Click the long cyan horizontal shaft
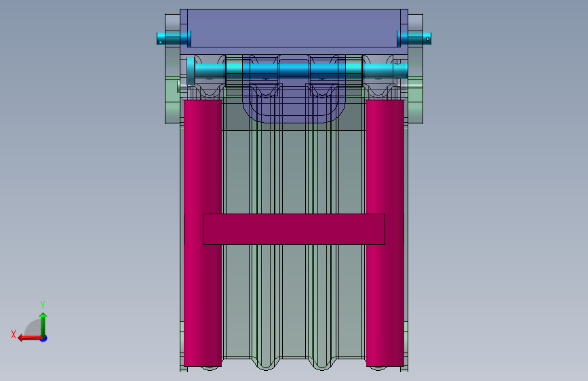 pos(297,71)
